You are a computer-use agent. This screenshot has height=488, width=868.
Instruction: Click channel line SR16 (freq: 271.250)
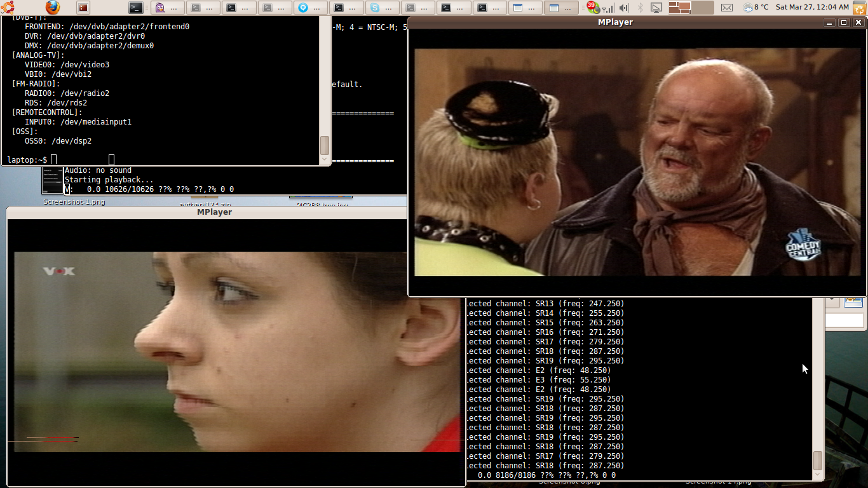(546, 332)
